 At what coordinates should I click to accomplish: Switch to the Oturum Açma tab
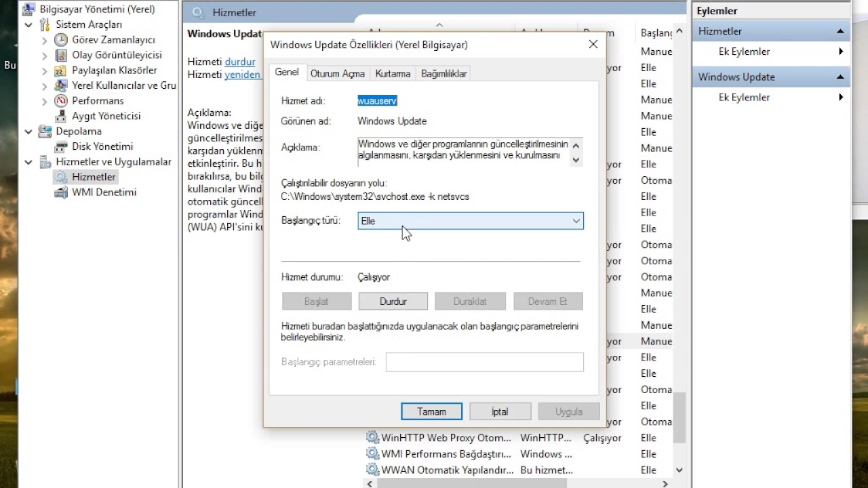[337, 74]
